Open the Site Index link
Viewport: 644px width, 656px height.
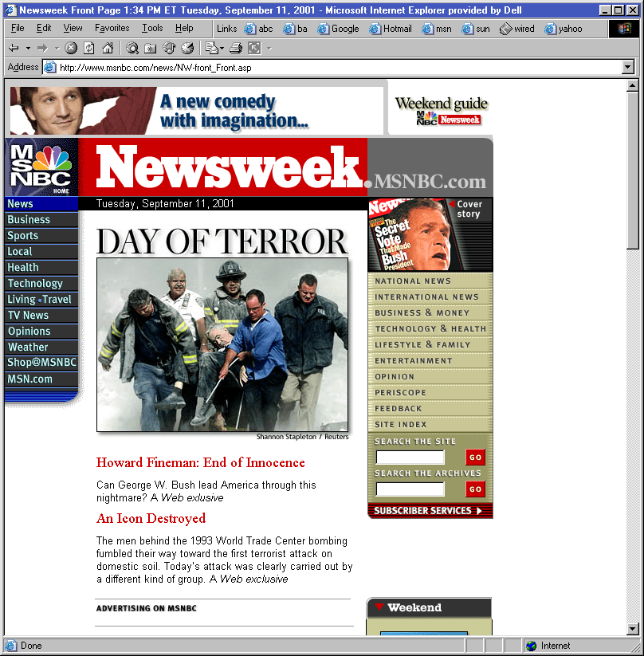[430, 424]
